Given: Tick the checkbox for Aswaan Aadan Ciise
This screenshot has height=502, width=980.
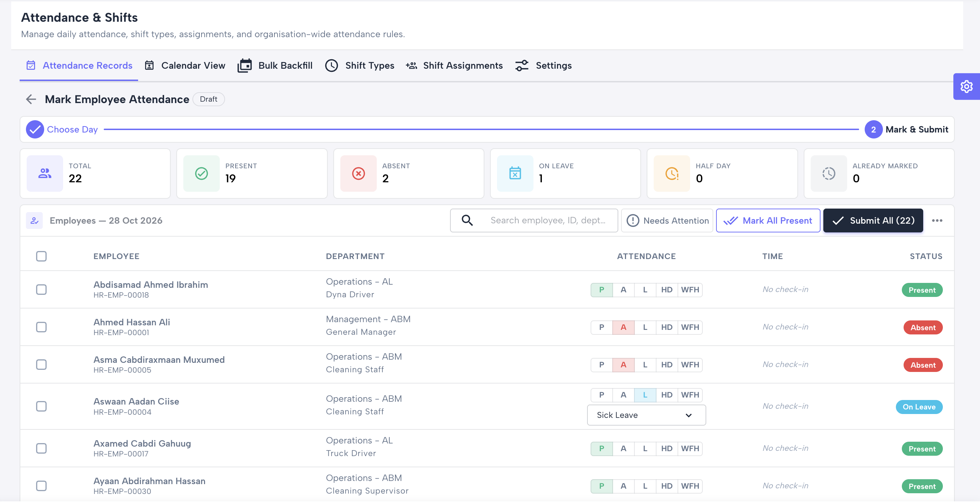Looking at the screenshot, I should pos(41,406).
